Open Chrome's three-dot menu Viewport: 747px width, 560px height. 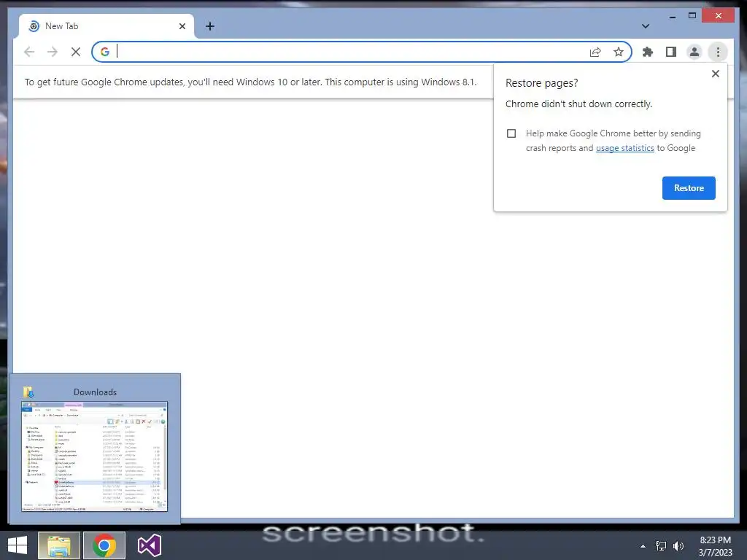coord(718,52)
